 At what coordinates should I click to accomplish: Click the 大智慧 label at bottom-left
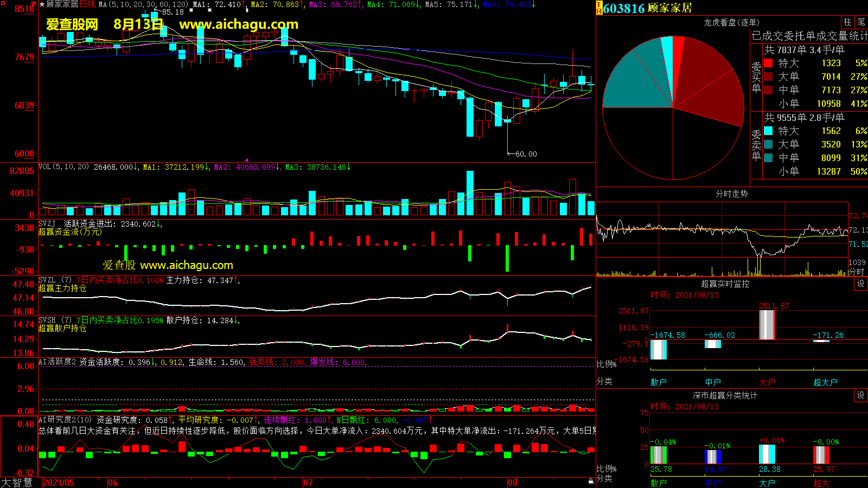point(17,483)
